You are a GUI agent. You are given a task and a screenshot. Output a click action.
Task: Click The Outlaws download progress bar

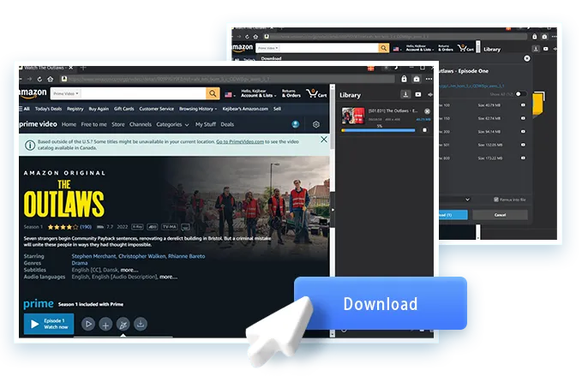pyautogui.click(x=378, y=130)
